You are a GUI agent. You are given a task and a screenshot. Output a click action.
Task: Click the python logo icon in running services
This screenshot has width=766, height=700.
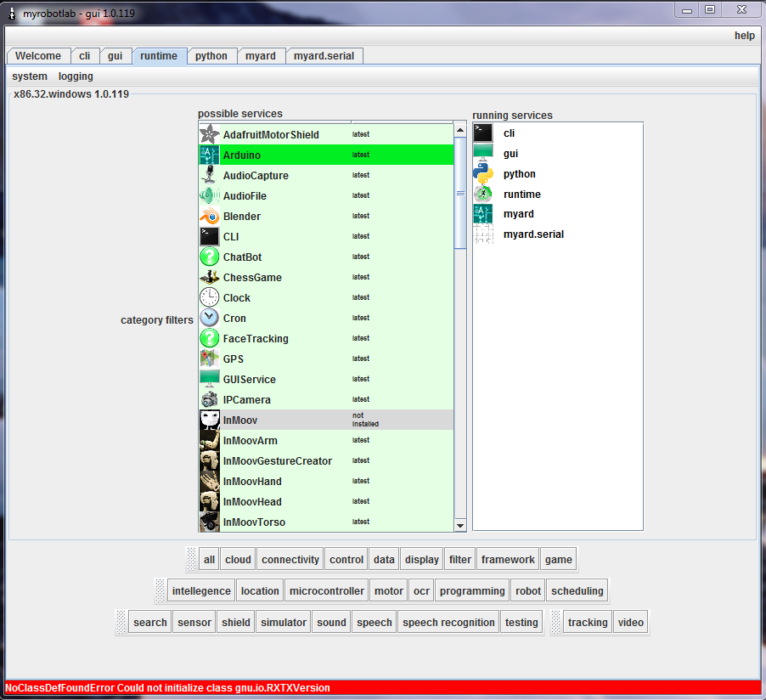point(483,173)
